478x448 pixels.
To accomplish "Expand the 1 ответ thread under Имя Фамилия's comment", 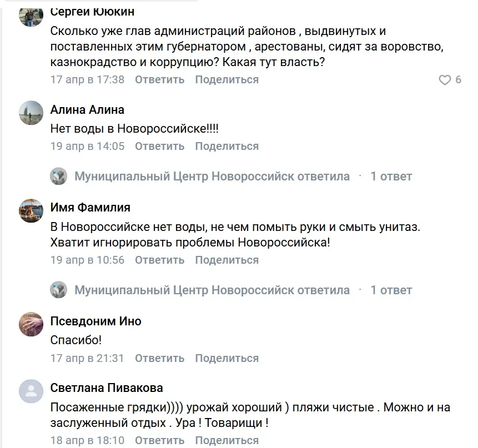I will pos(391,290).
